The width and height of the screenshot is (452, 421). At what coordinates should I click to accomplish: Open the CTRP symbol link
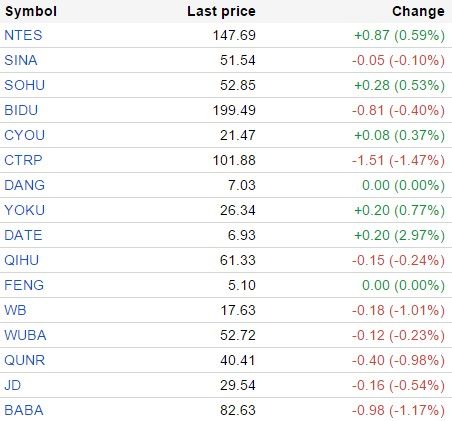[23, 160]
